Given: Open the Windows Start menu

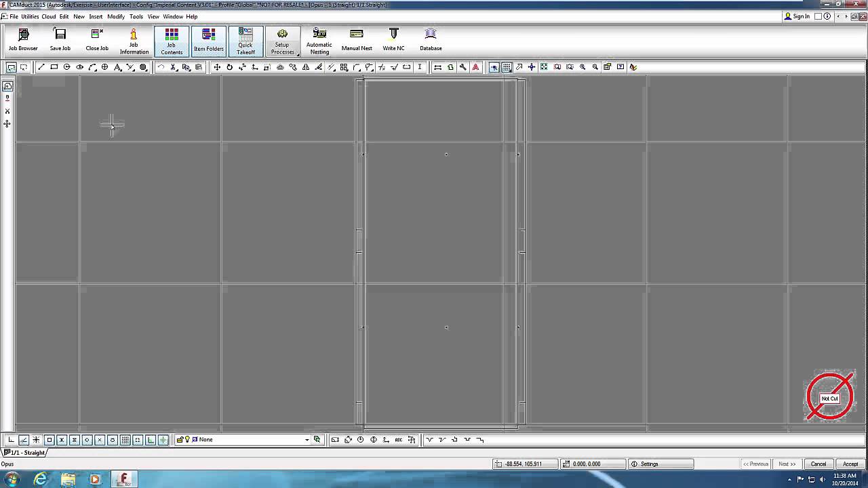Looking at the screenshot, I should 12,479.
